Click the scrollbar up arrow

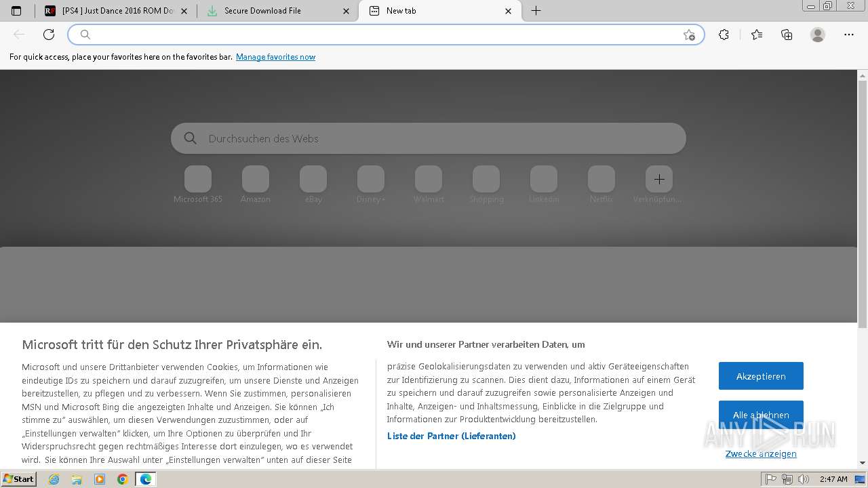[863, 75]
